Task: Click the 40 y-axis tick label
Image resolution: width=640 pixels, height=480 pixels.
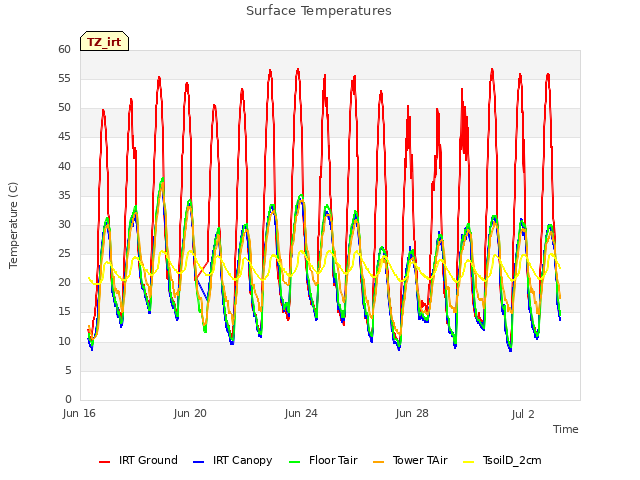Action: click(x=64, y=166)
